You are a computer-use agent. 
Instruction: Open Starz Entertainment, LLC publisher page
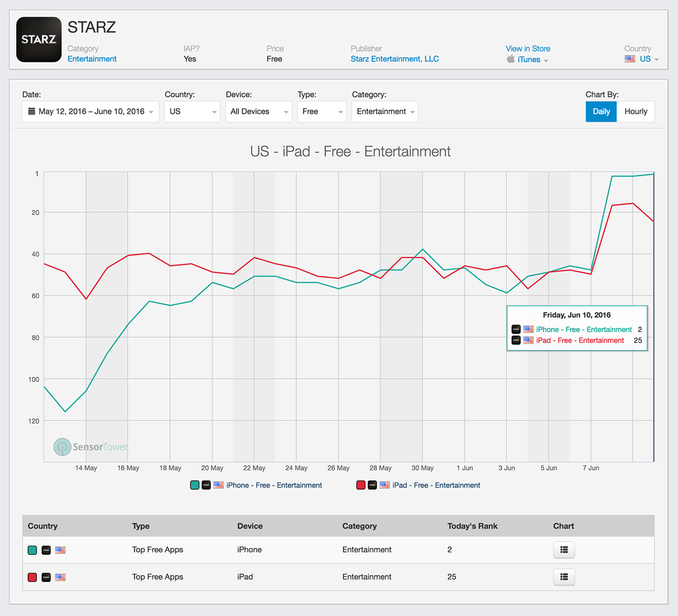pyautogui.click(x=395, y=59)
